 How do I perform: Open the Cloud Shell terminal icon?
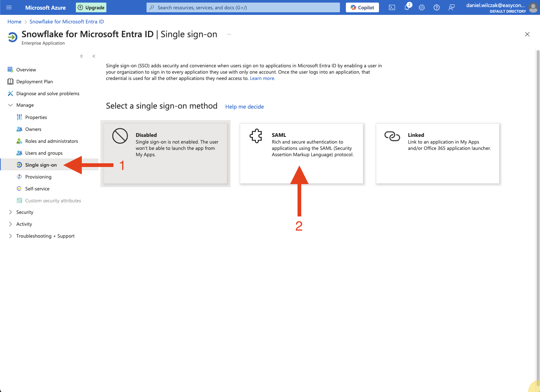coord(392,7)
